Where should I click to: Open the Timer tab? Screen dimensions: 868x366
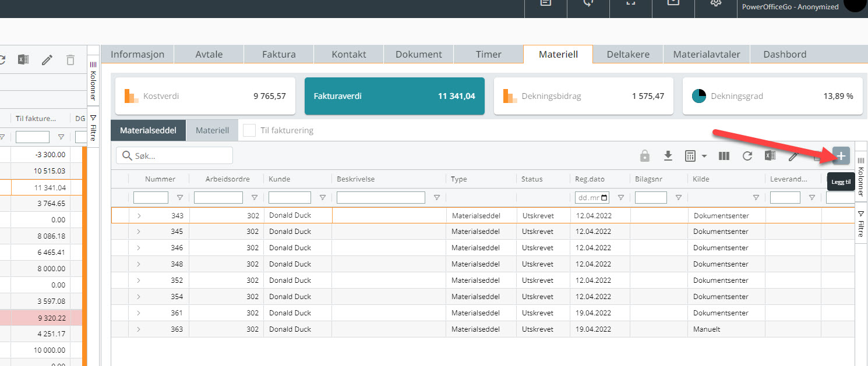pyautogui.click(x=488, y=54)
